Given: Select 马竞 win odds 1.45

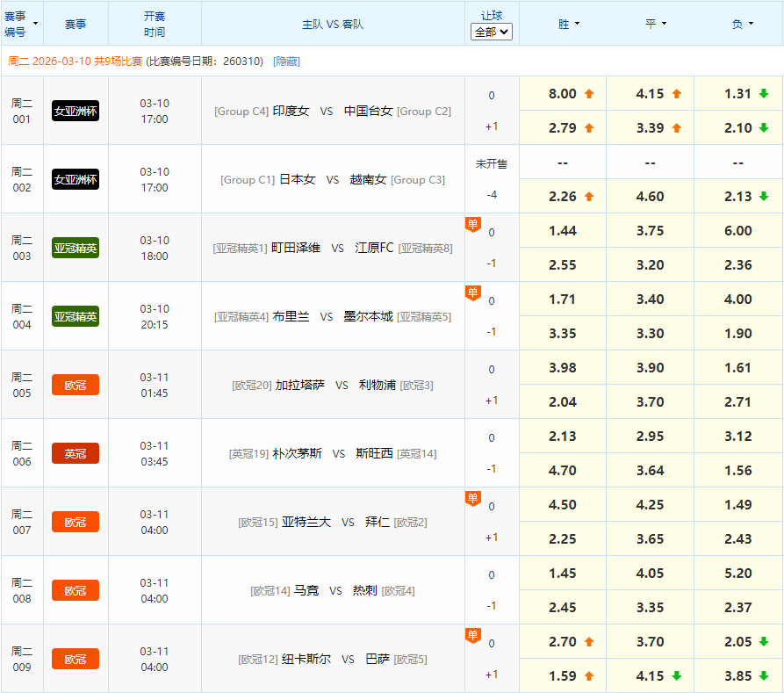Looking at the screenshot, I should tap(563, 574).
